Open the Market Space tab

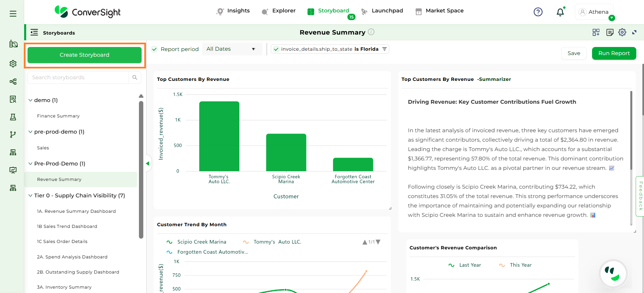[x=439, y=11]
